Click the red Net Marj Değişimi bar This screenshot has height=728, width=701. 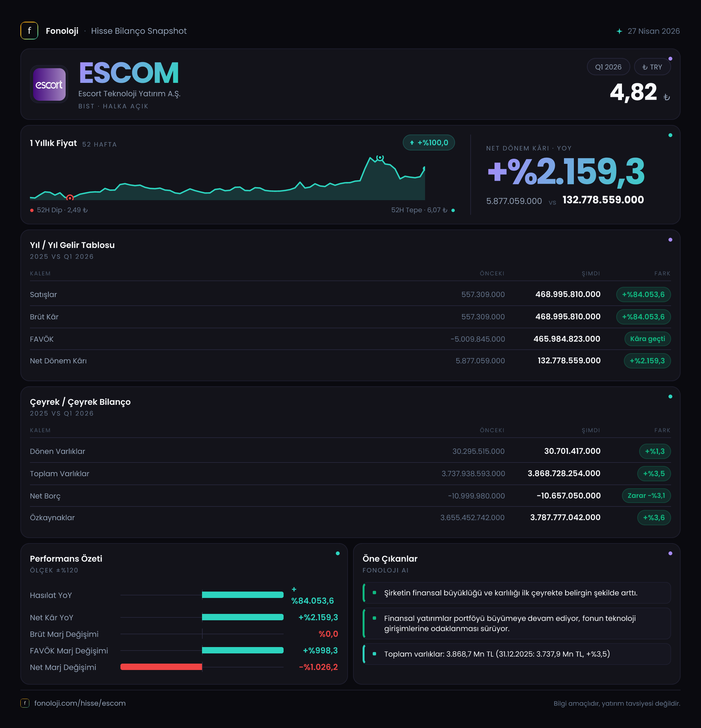(161, 667)
